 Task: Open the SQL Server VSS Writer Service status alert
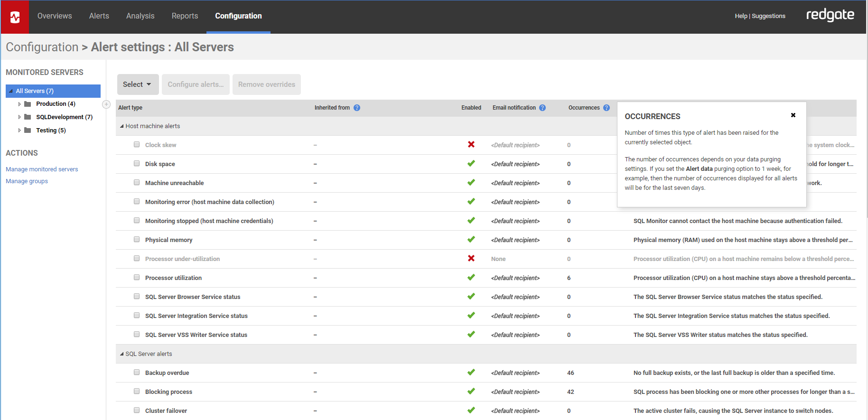point(196,335)
